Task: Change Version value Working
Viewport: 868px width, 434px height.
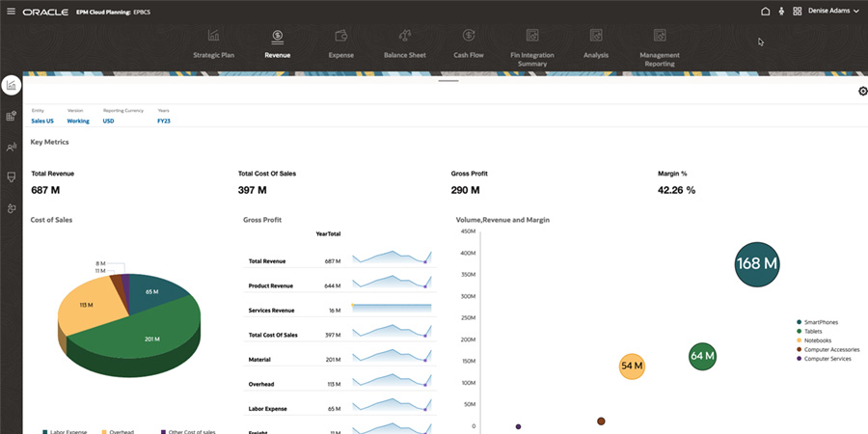Action: pyautogui.click(x=78, y=121)
